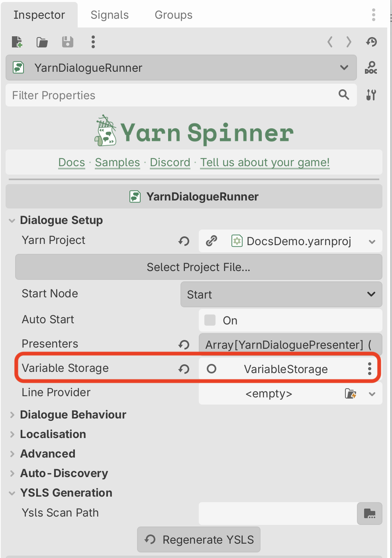Click the empty Line Provider value field
This screenshot has height=558, width=392.
point(269,394)
